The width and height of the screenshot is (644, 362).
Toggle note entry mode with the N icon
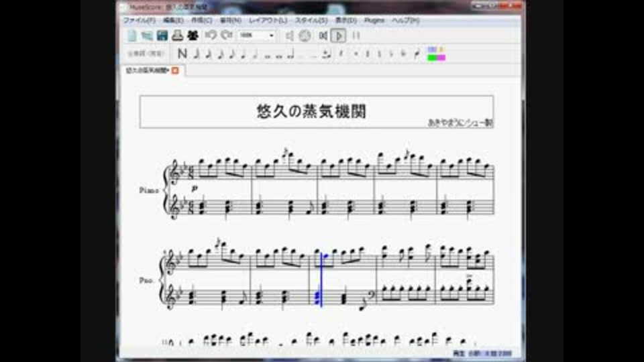pos(182,54)
